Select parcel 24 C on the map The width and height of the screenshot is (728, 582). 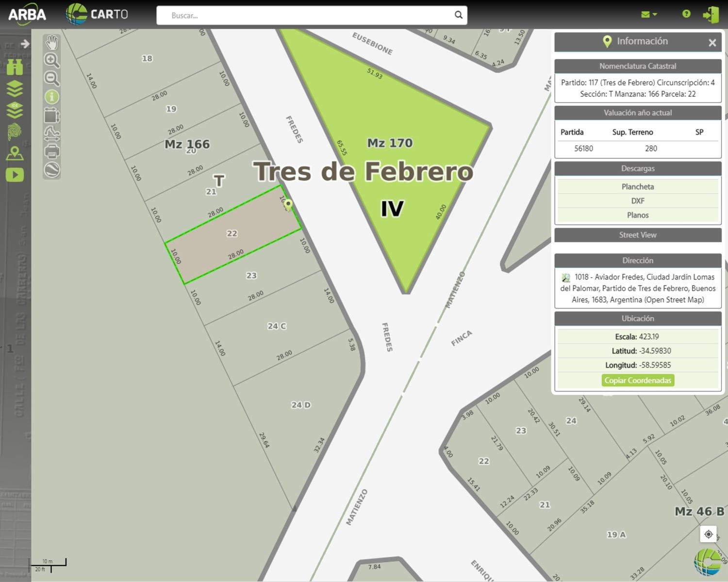(277, 326)
